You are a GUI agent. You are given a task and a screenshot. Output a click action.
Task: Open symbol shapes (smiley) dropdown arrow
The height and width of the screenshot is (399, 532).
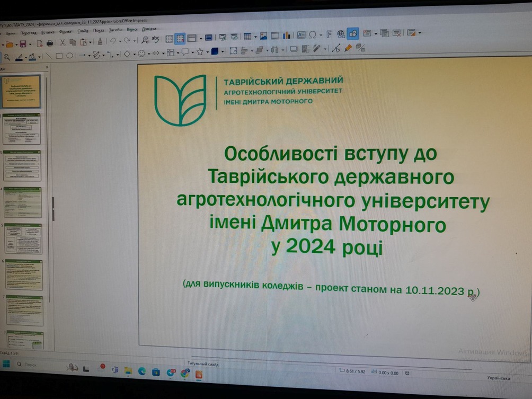[x=149, y=54]
